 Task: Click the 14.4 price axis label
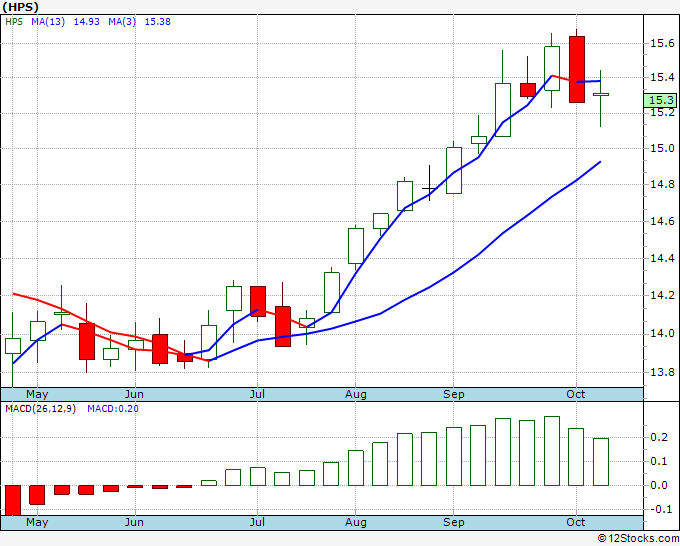pos(662,258)
